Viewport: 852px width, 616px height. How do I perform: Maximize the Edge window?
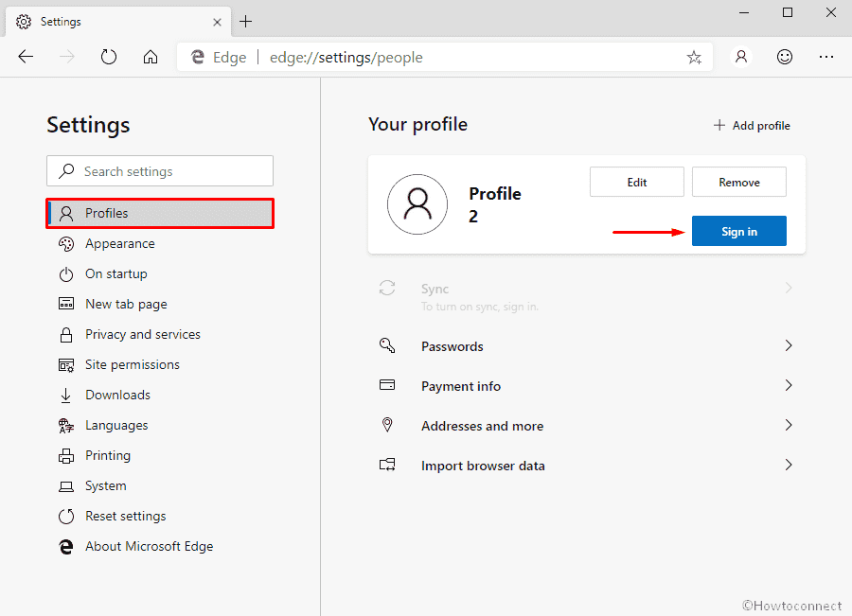click(788, 12)
